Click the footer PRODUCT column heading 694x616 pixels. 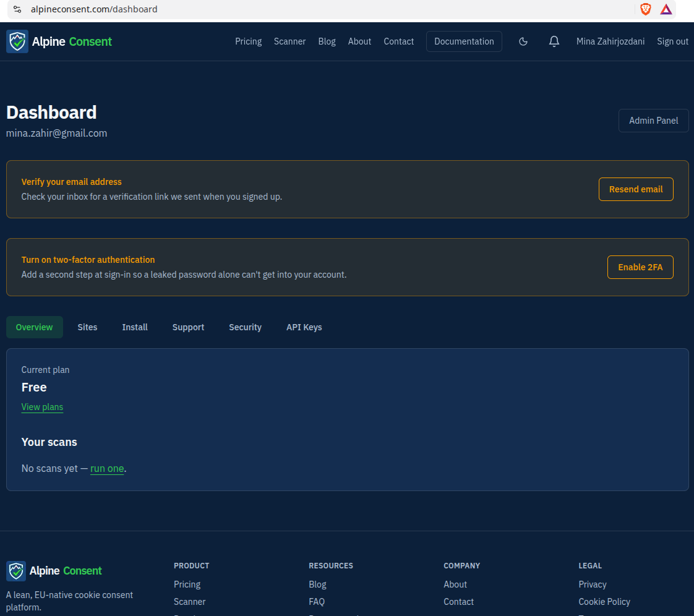click(191, 565)
